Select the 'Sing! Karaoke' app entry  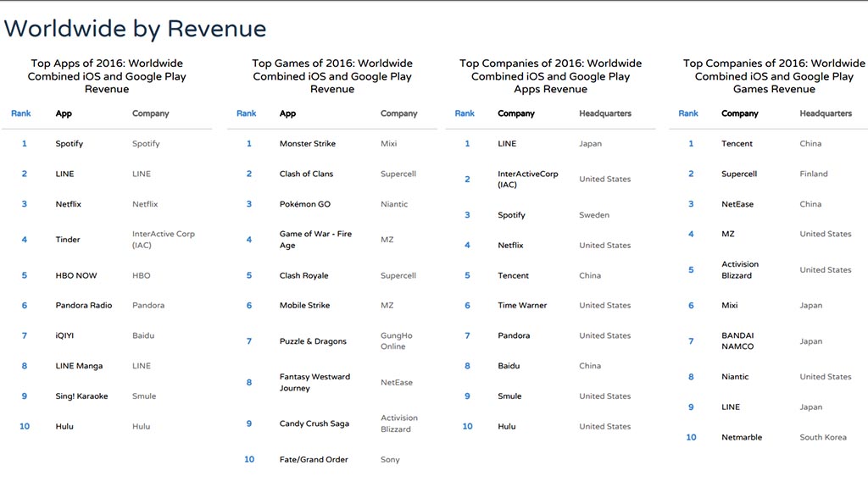(81, 396)
